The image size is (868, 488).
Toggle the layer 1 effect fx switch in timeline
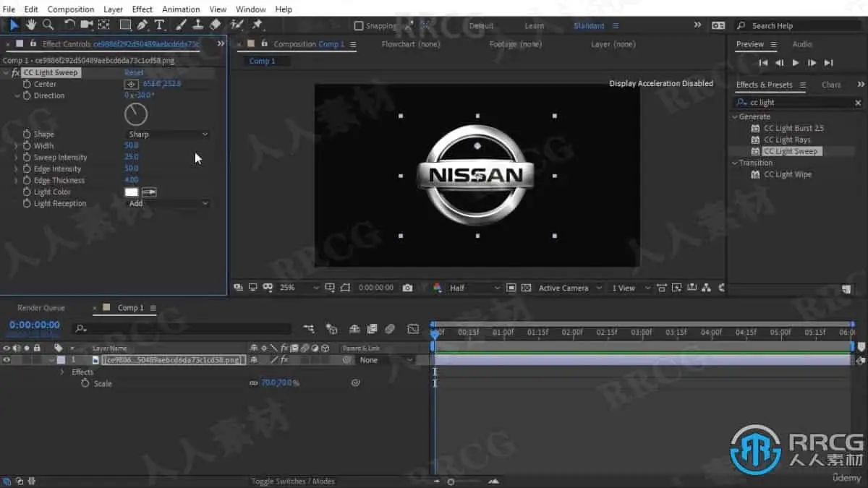(284, 360)
